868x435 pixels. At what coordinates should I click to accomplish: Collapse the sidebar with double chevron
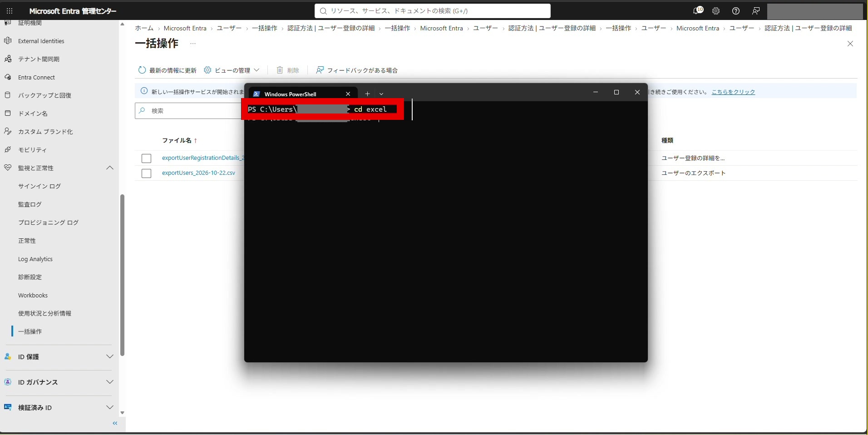tap(115, 423)
